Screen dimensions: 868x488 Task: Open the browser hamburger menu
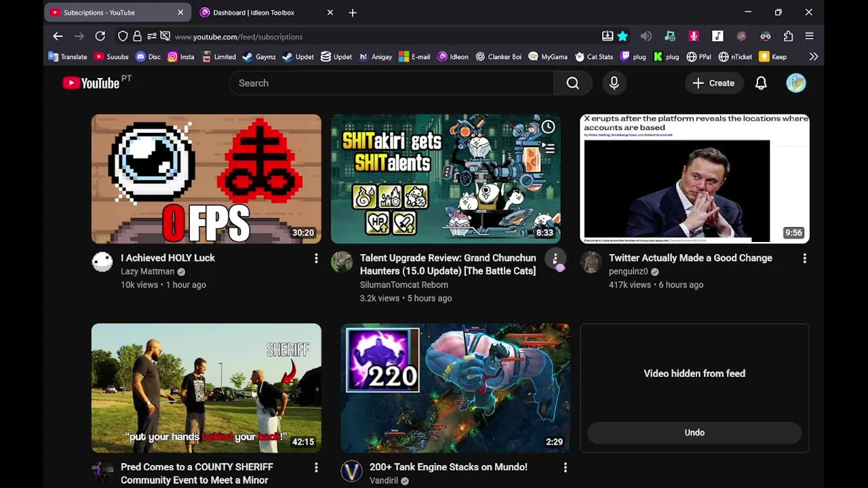click(809, 37)
